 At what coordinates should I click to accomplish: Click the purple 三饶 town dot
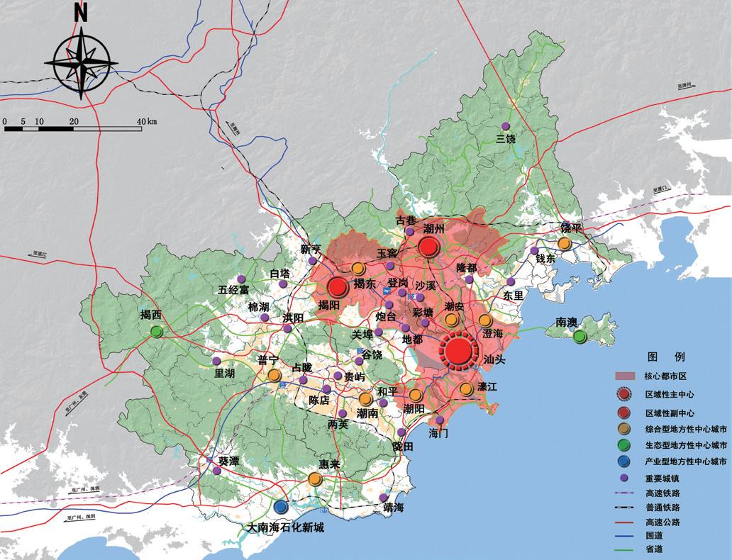click(x=506, y=125)
